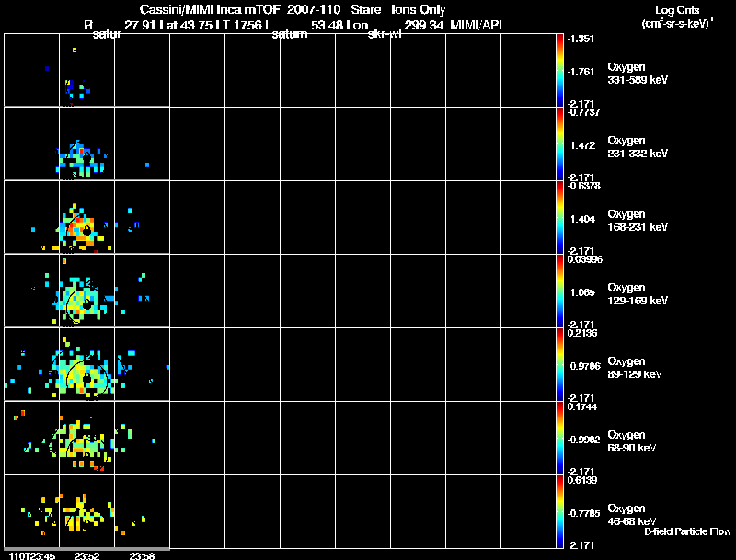This screenshot has width=736, height=560.
Task: Click the 110T23:45 time axis label
Action: pyautogui.click(x=31, y=556)
